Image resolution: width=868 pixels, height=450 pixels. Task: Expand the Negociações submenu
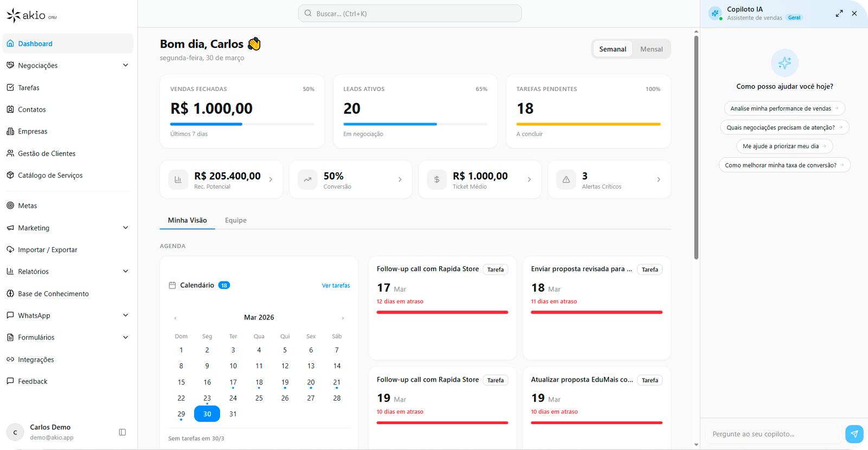[125, 65]
